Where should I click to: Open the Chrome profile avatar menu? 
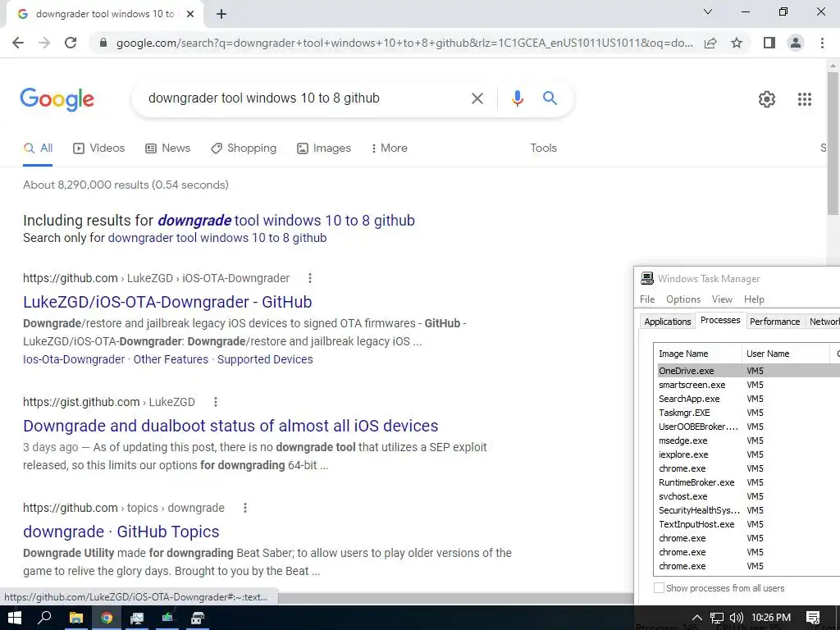coord(796,43)
